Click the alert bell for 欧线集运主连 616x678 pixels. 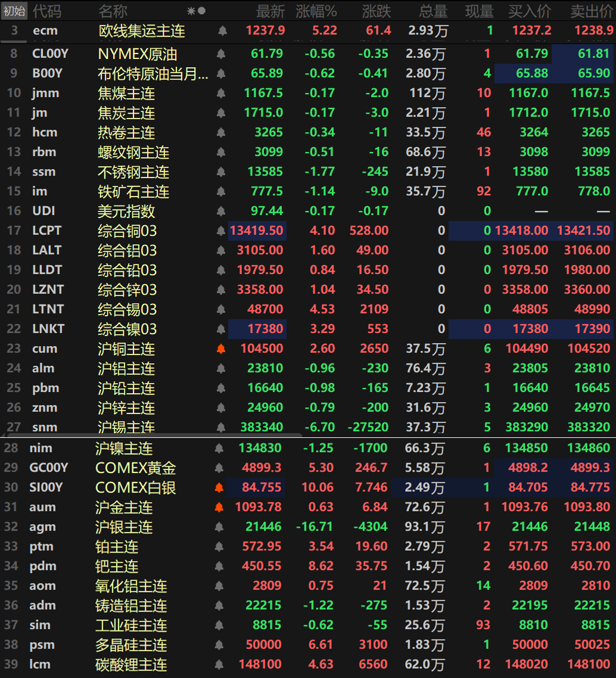[222, 30]
